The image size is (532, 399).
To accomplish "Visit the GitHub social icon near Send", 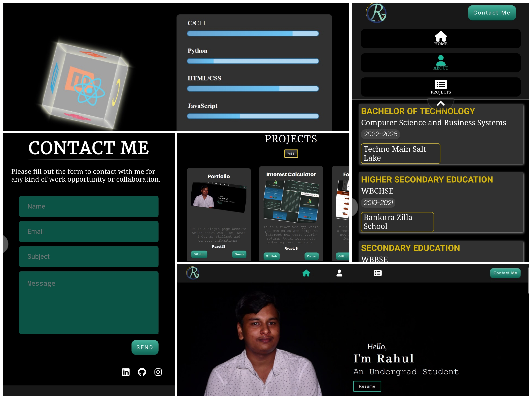I will click(142, 372).
